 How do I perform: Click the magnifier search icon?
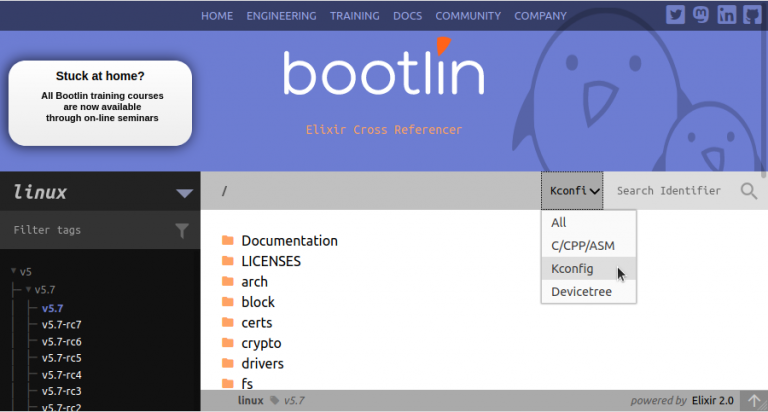coord(749,191)
